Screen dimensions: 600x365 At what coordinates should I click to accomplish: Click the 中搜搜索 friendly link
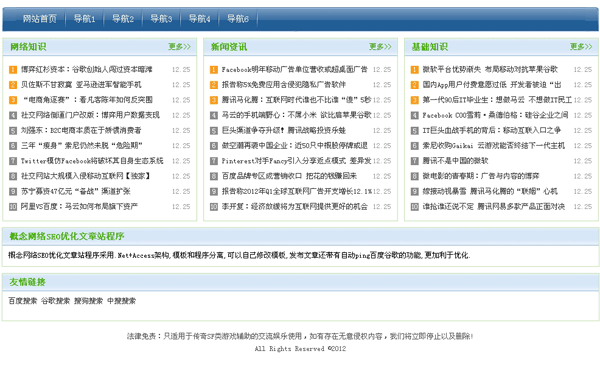[121, 301]
